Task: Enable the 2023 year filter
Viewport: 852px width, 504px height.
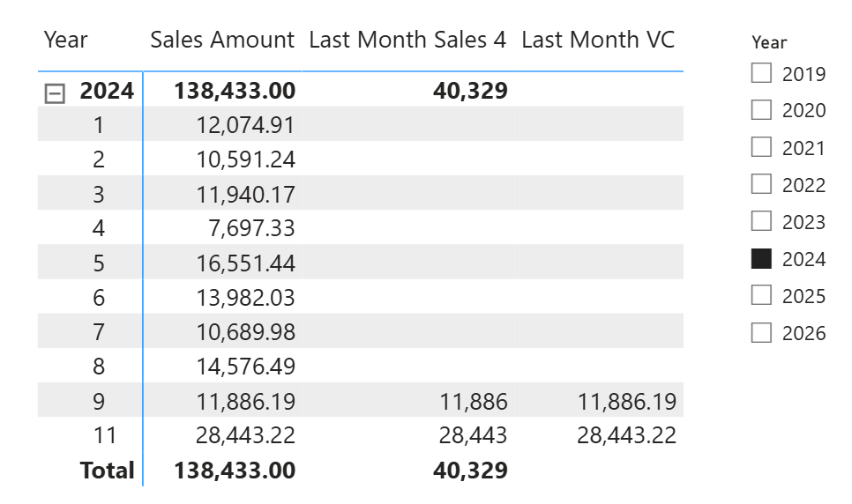Action: pyautogui.click(x=761, y=221)
